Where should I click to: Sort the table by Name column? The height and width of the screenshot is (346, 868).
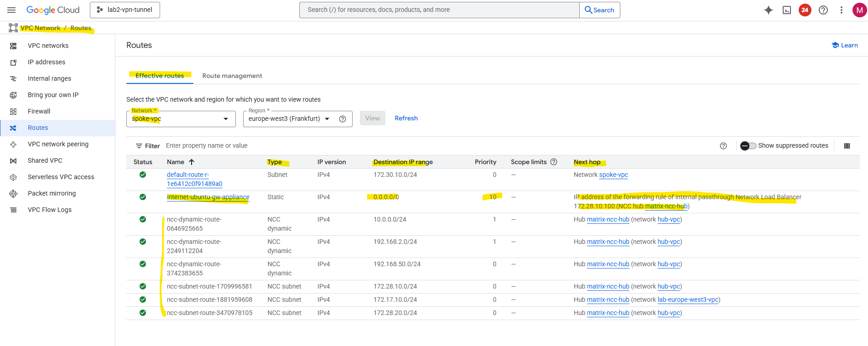pyautogui.click(x=176, y=162)
